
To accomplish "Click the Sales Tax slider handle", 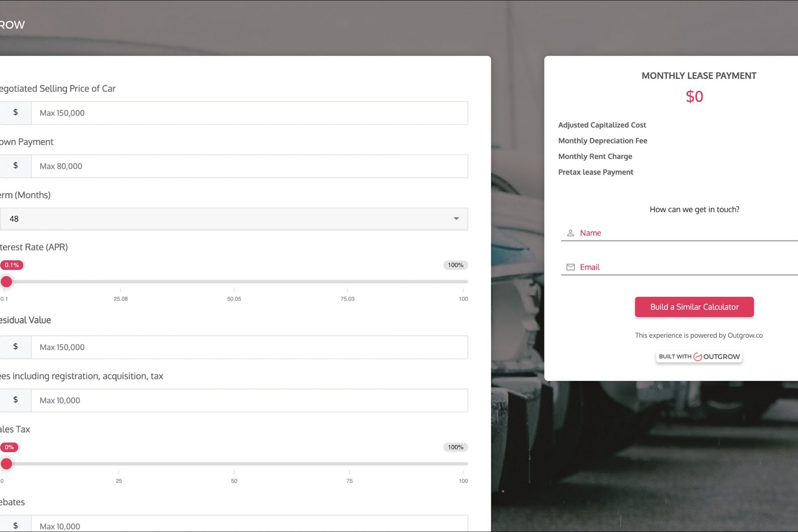I will 7,464.
